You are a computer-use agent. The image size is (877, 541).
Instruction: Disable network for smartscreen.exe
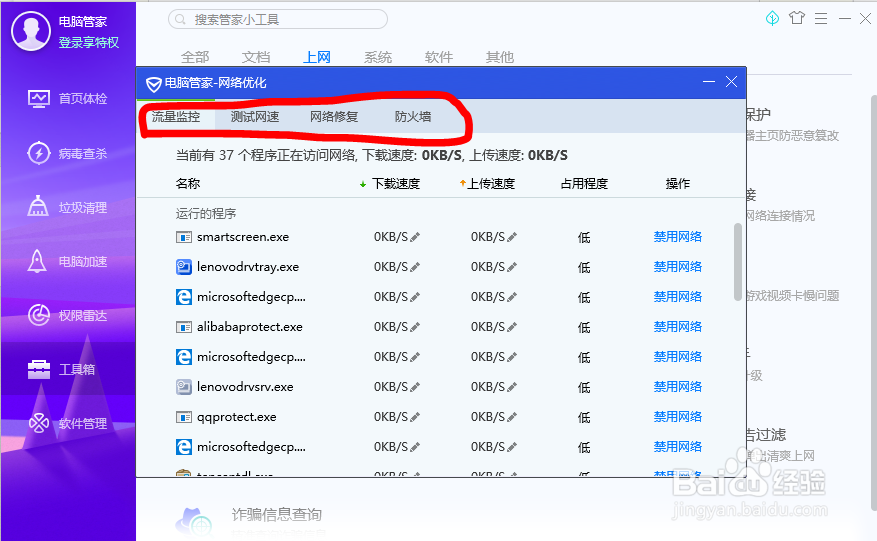(x=678, y=237)
